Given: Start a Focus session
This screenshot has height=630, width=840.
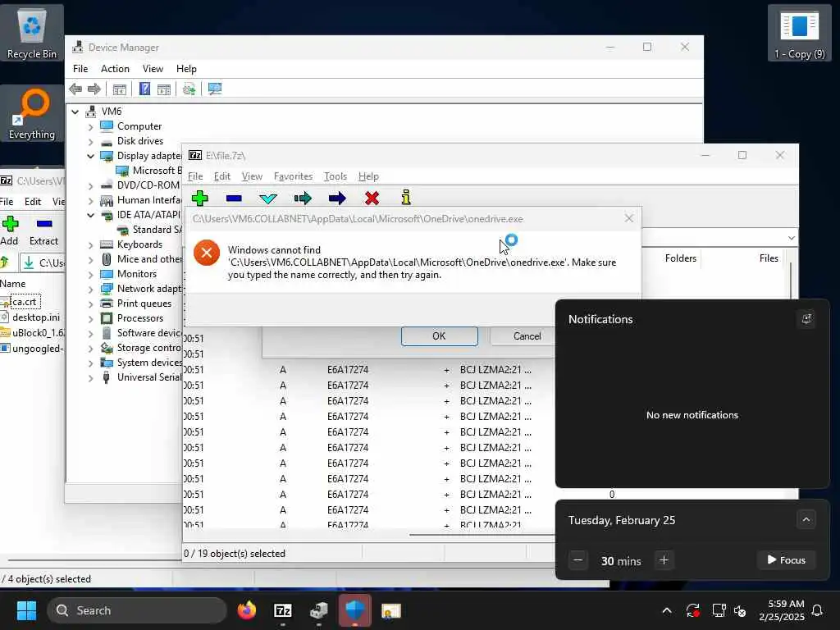Looking at the screenshot, I should 786,559.
